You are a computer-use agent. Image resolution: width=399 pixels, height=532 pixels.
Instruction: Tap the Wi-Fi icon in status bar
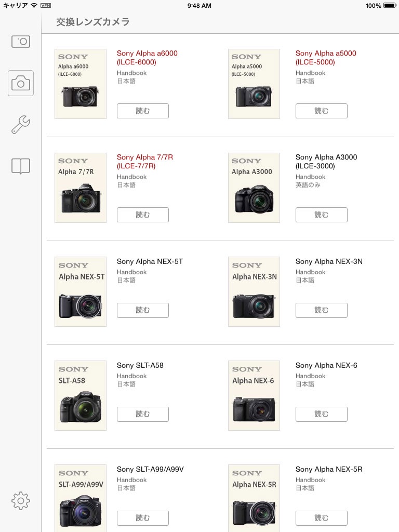pos(34,6)
